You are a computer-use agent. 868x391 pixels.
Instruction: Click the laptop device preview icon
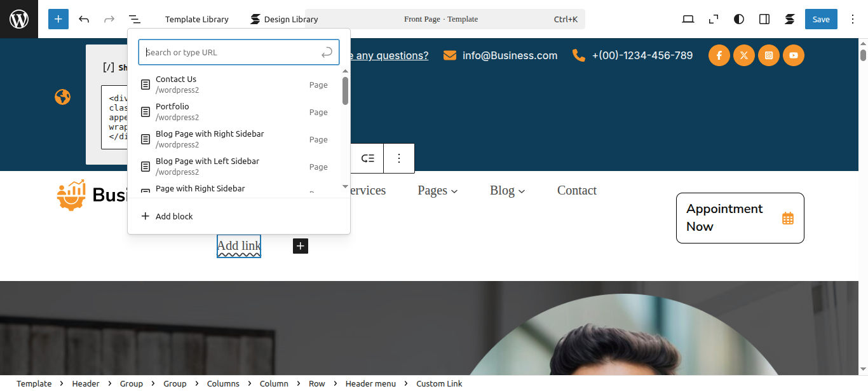[x=688, y=19]
